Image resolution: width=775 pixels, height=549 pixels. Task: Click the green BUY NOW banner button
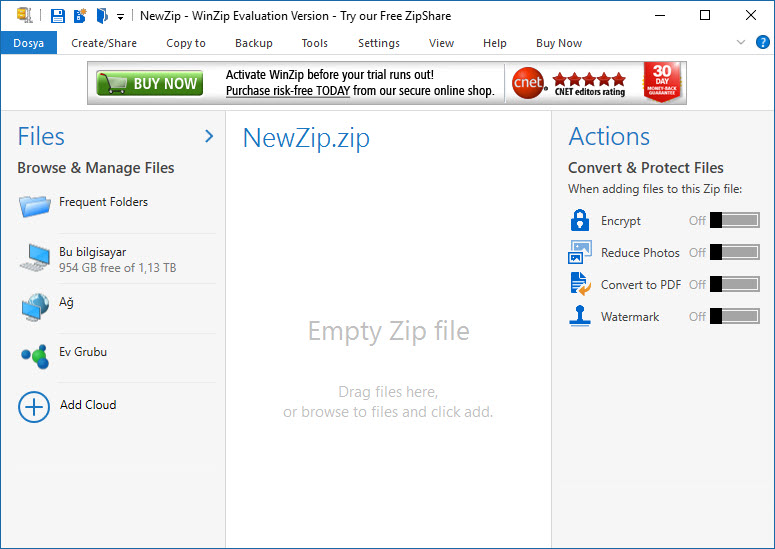[150, 83]
